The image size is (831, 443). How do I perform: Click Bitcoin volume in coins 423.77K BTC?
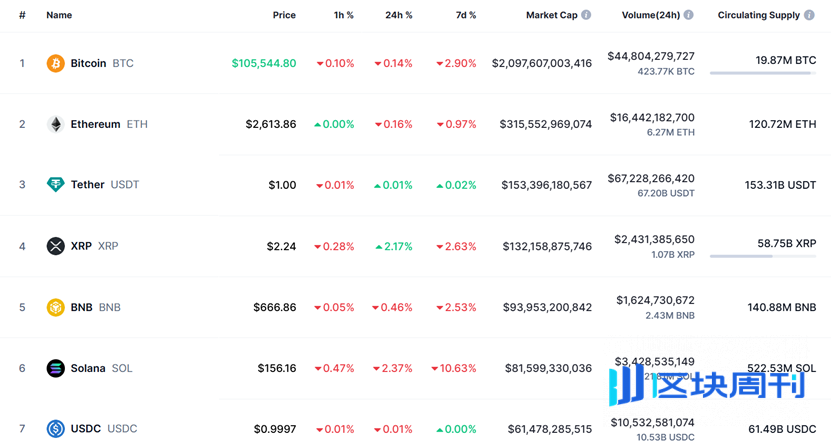[x=666, y=72]
